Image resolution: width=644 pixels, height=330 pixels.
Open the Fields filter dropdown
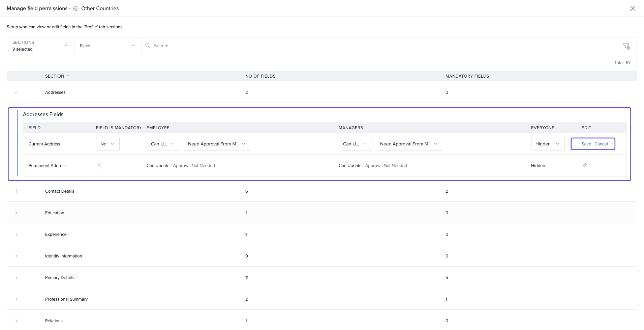pos(108,46)
